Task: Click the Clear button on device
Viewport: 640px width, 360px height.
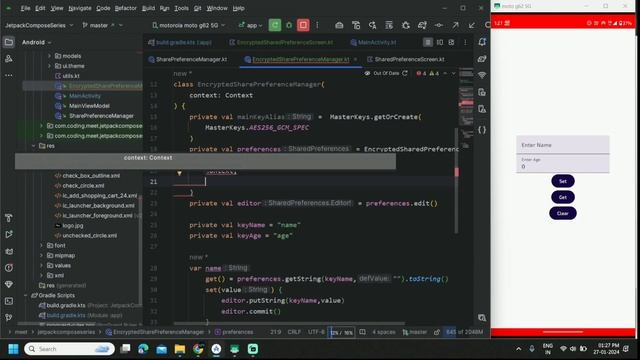Action: tap(562, 213)
